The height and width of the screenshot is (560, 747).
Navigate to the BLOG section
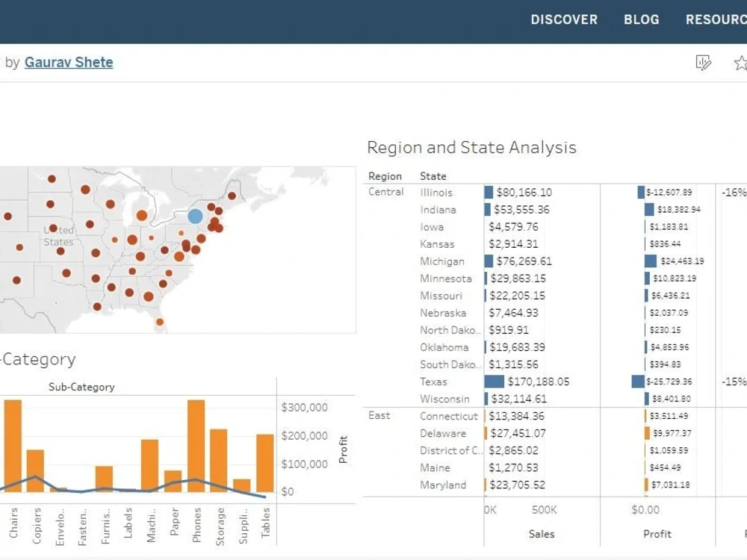click(641, 19)
